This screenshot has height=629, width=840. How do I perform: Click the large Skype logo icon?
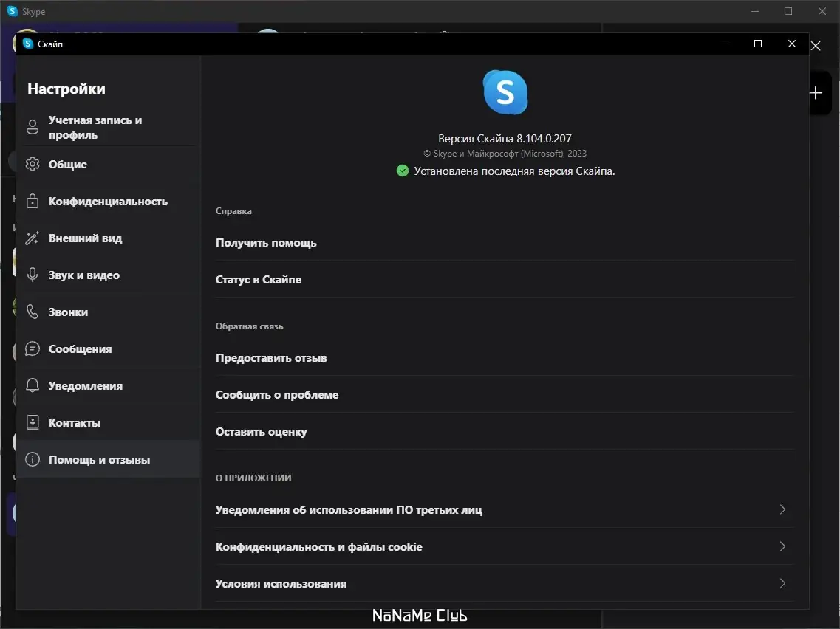(505, 92)
